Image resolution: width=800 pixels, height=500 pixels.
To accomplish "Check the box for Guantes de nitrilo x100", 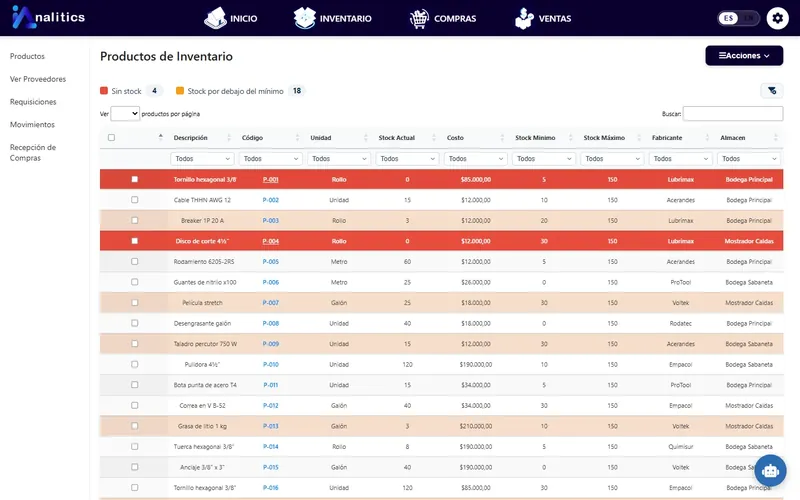I will pos(135,282).
